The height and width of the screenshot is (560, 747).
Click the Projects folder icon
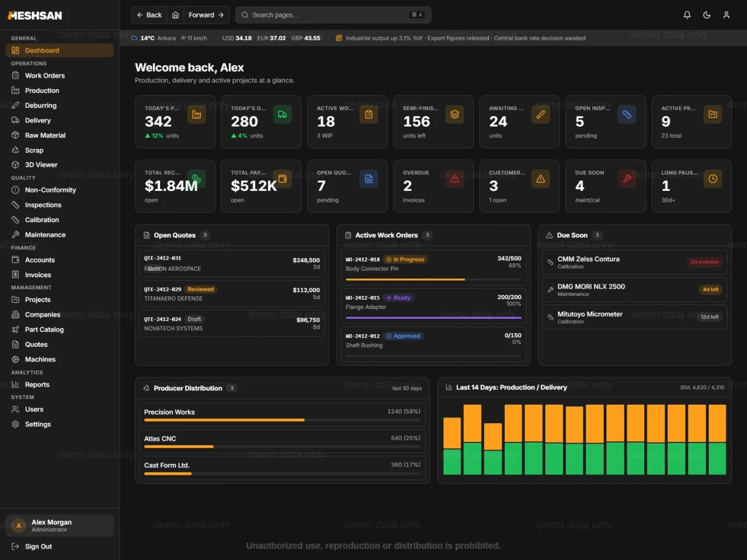[15, 300]
